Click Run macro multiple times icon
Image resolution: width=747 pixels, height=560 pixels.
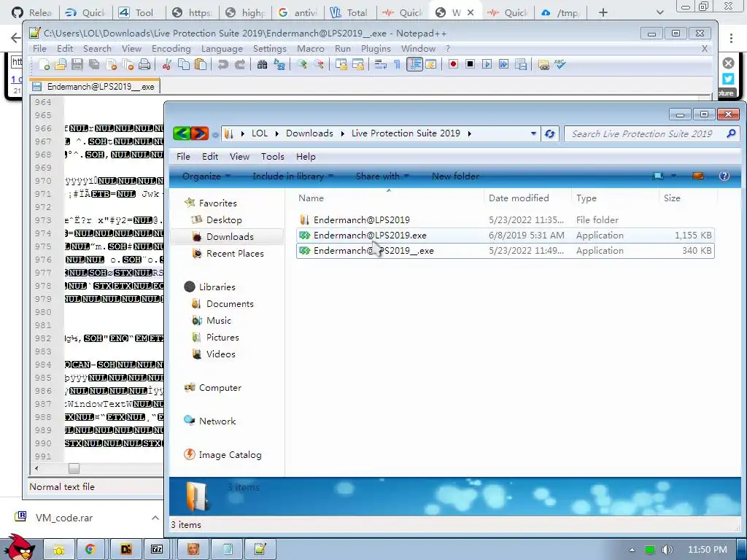point(503,64)
